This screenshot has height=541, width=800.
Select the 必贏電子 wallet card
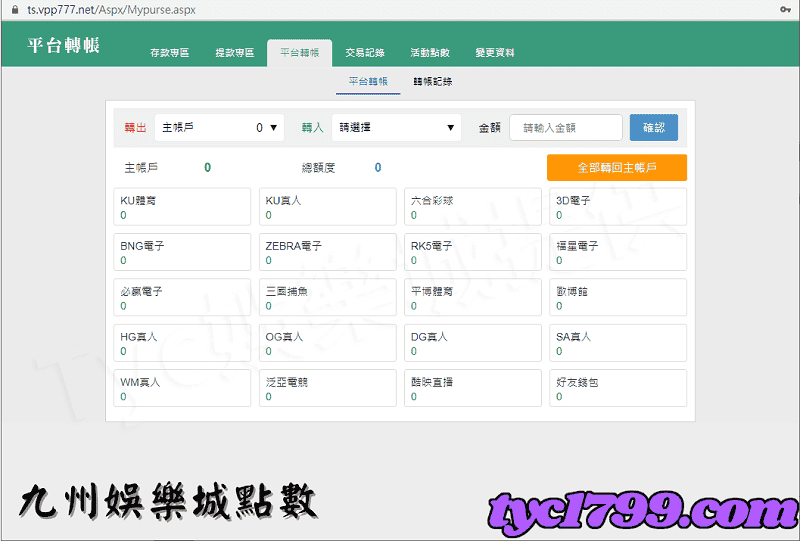pos(182,298)
